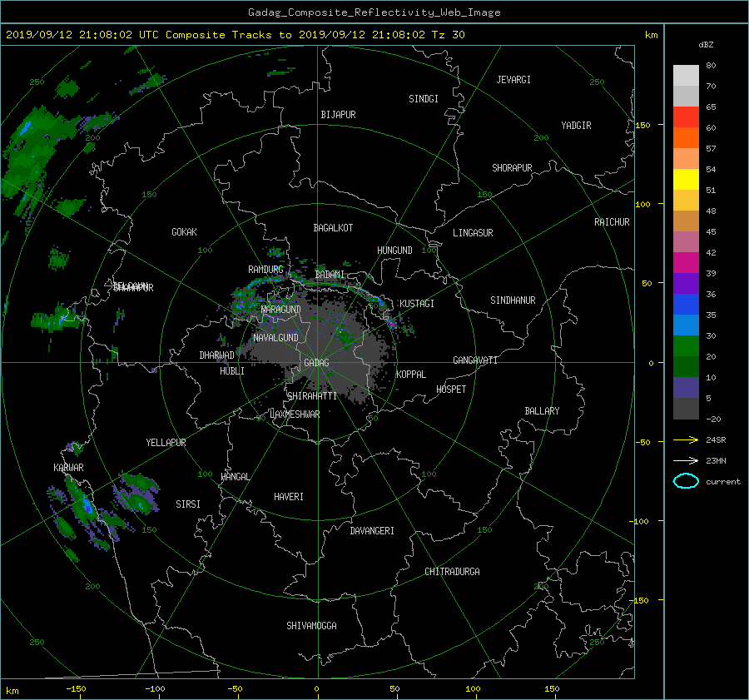Click the GOKAK city label
Viewport: 749px width, 700px height.
184,232
